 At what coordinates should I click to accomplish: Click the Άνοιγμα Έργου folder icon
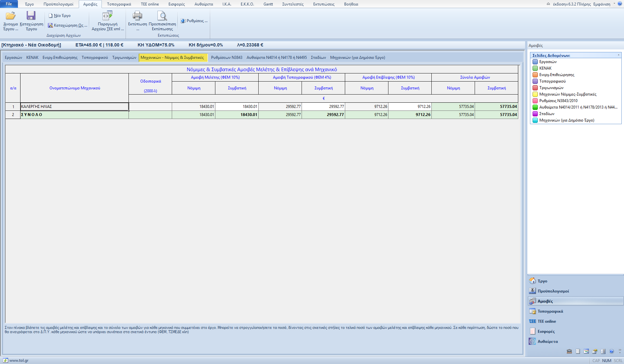click(x=10, y=16)
